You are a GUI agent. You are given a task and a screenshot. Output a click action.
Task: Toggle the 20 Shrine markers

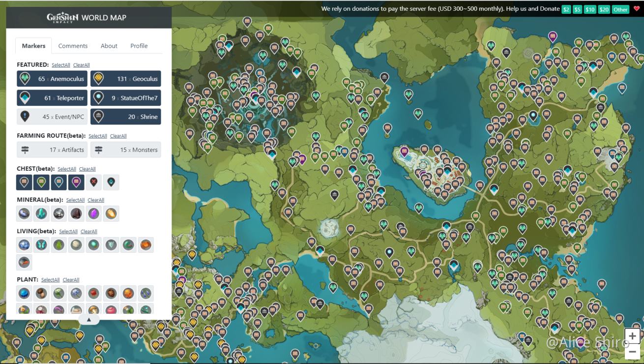tap(126, 117)
